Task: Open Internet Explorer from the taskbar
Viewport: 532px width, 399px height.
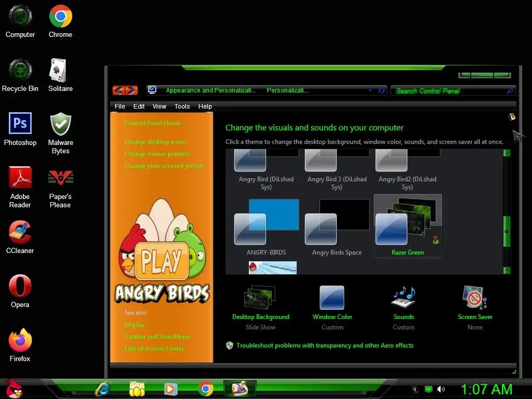Action: [102, 389]
